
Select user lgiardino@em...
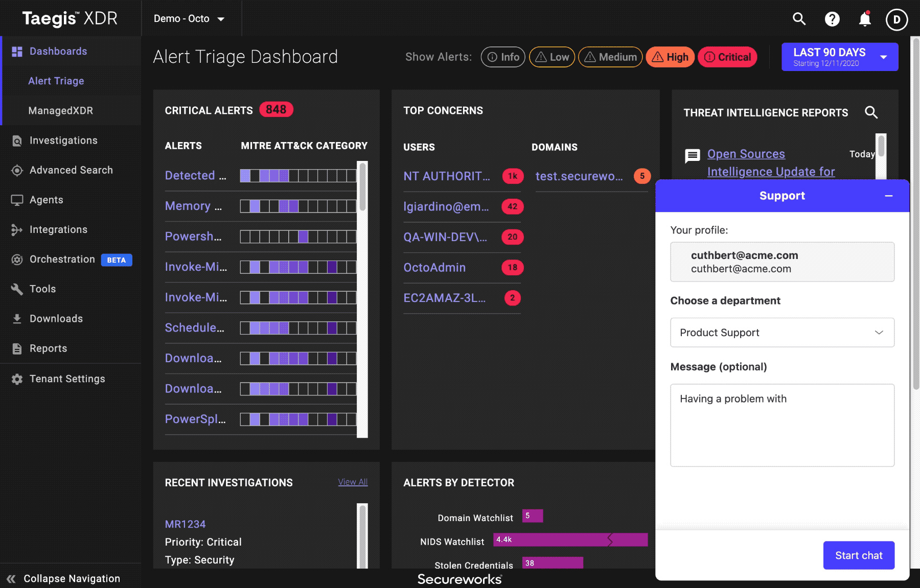point(446,206)
